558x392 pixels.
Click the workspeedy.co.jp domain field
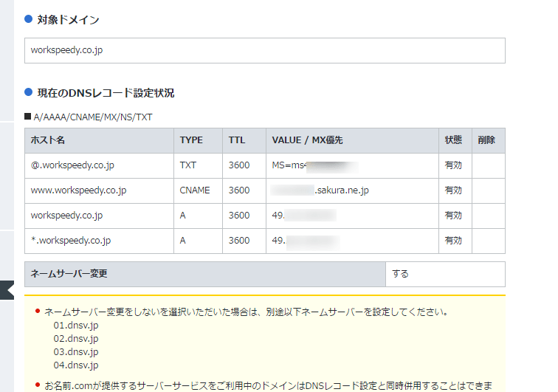[x=264, y=50]
